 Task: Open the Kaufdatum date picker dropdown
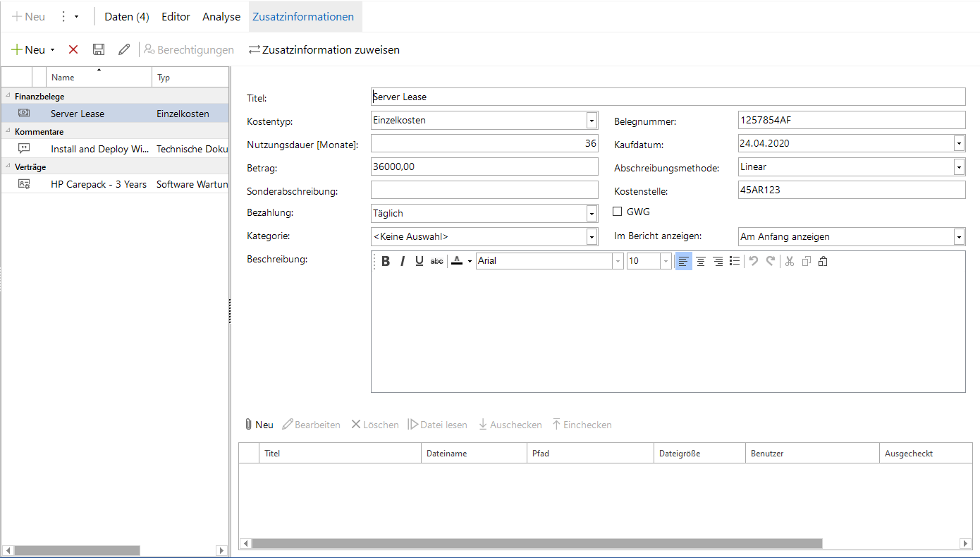[959, 144]
